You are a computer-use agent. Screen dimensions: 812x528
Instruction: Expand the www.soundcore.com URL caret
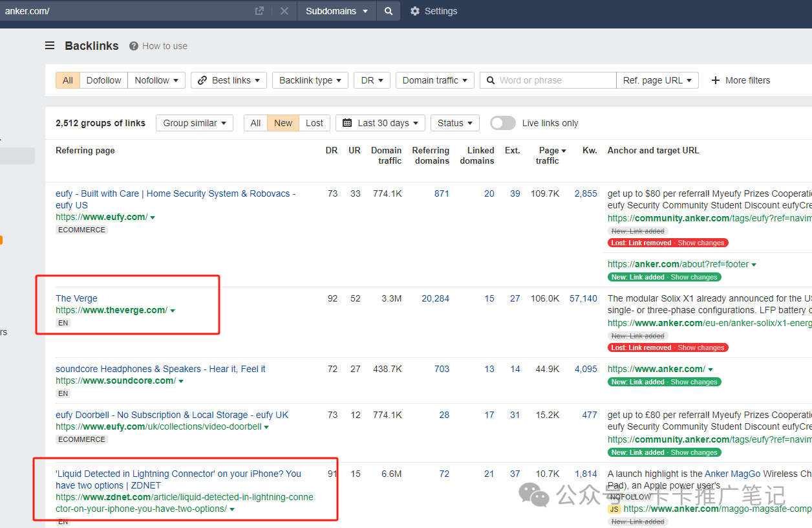pyautogui.click(x=181, y=381)
